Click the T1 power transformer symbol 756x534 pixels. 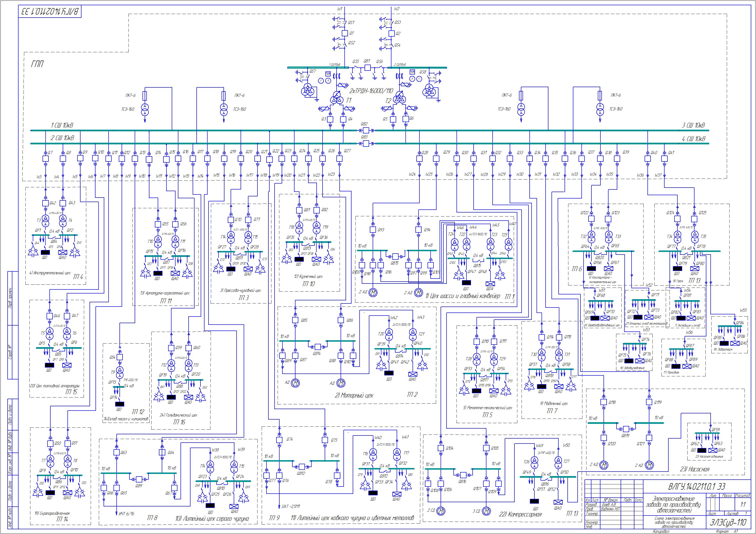tap(337, 98)
